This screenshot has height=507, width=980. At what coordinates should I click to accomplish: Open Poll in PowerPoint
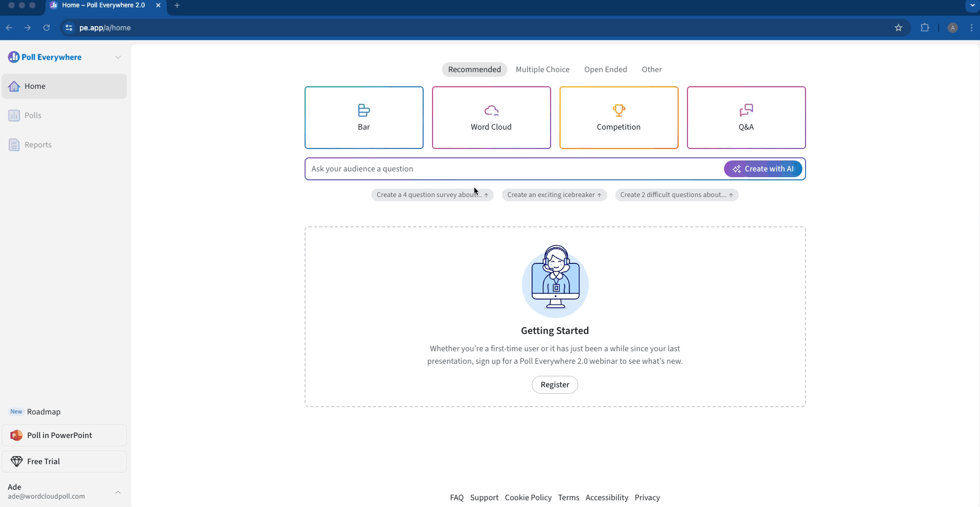click(x=64, y=435)
